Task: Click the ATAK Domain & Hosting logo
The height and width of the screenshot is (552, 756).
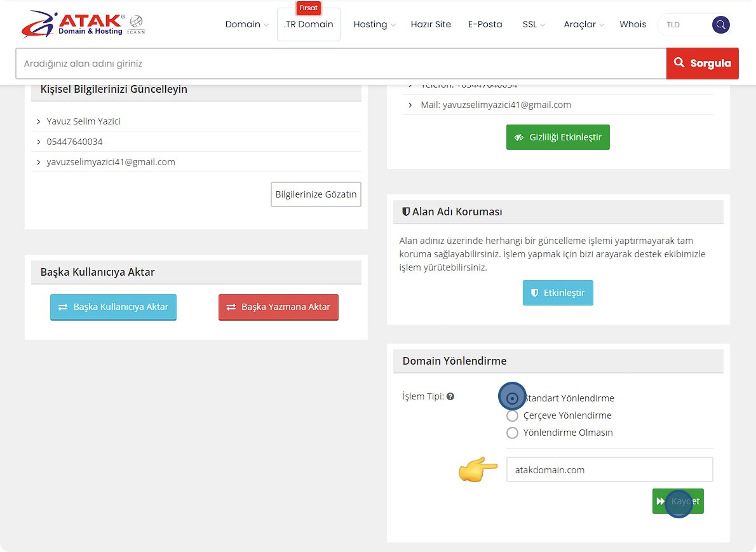Action: [x=73, y=24]
